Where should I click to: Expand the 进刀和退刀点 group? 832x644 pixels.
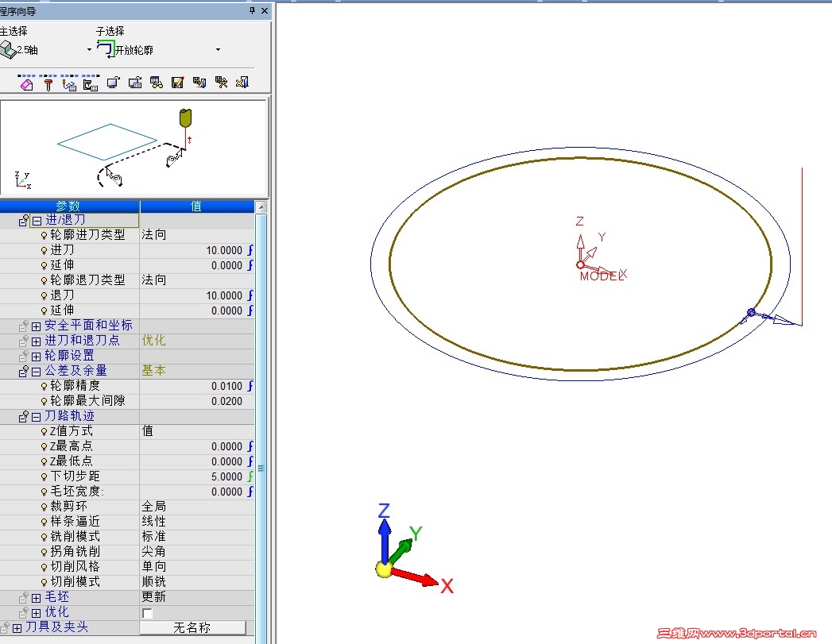tap(36, 341)
